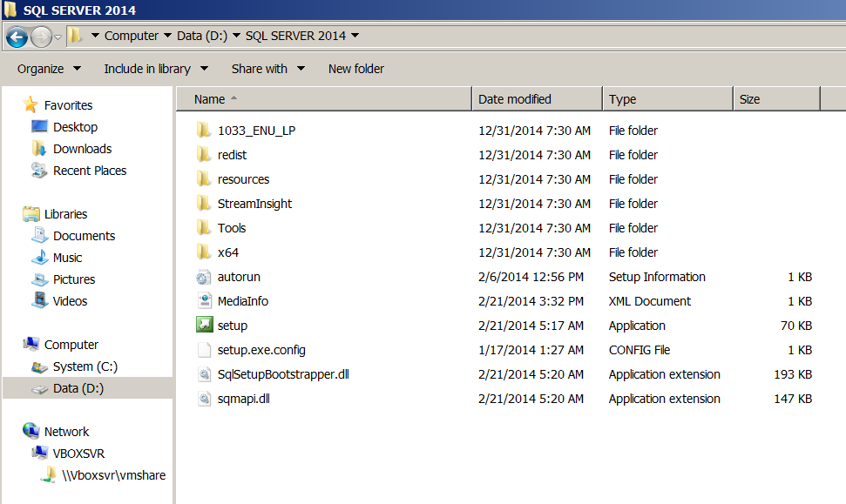Open the Documents library in sidebar
Image resolution: width=846 pixels, height=504 pixels.
point(84,236)
